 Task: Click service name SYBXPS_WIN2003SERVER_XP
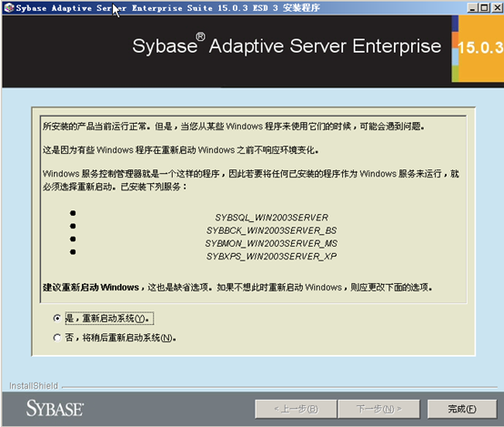click(x=272, y=257)
